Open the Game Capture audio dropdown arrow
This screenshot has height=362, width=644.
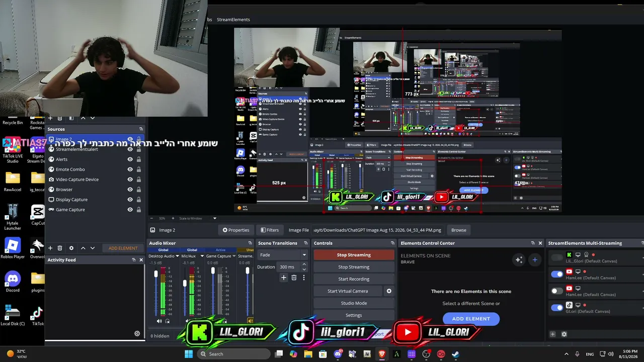pos(234,256)
